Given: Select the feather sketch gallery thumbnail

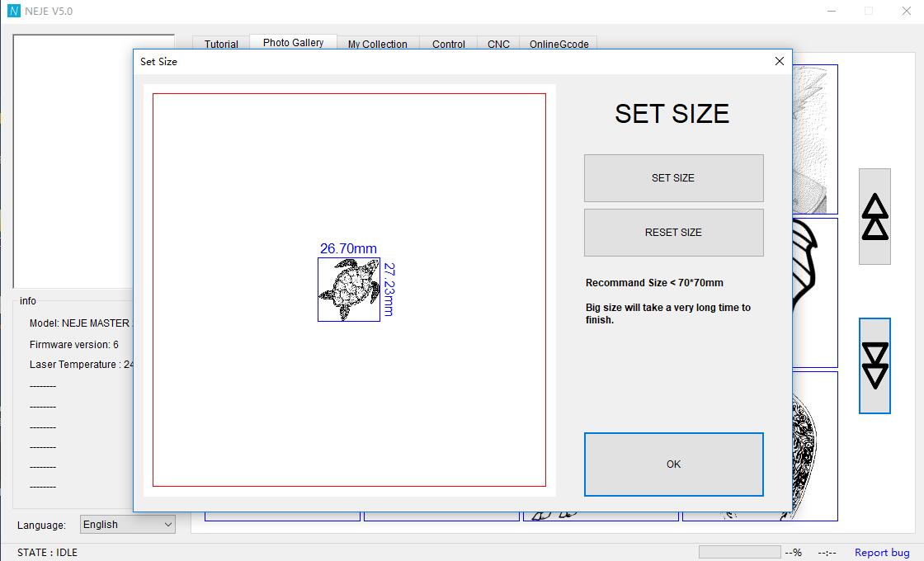Looking at the screenshot, I should (x=815, y=139).
